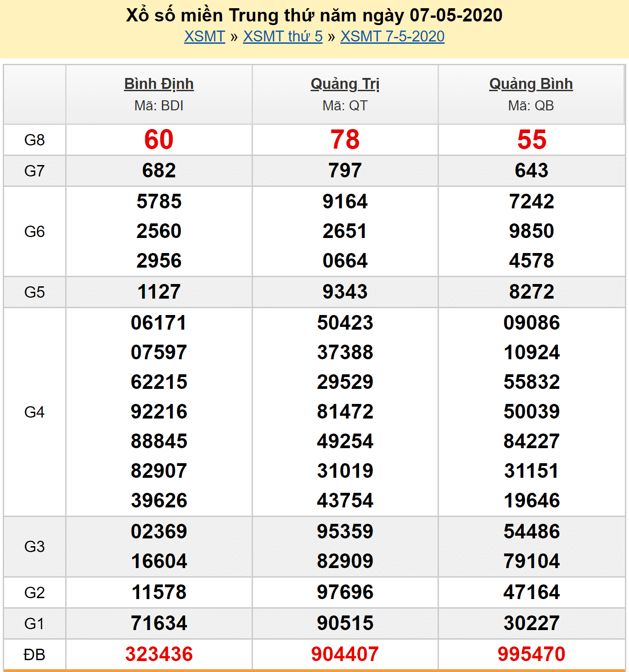Open the XSMT thứ 5 breadcrumb link
This screenshot has width=629, height=672.
(x=283, y=36)
